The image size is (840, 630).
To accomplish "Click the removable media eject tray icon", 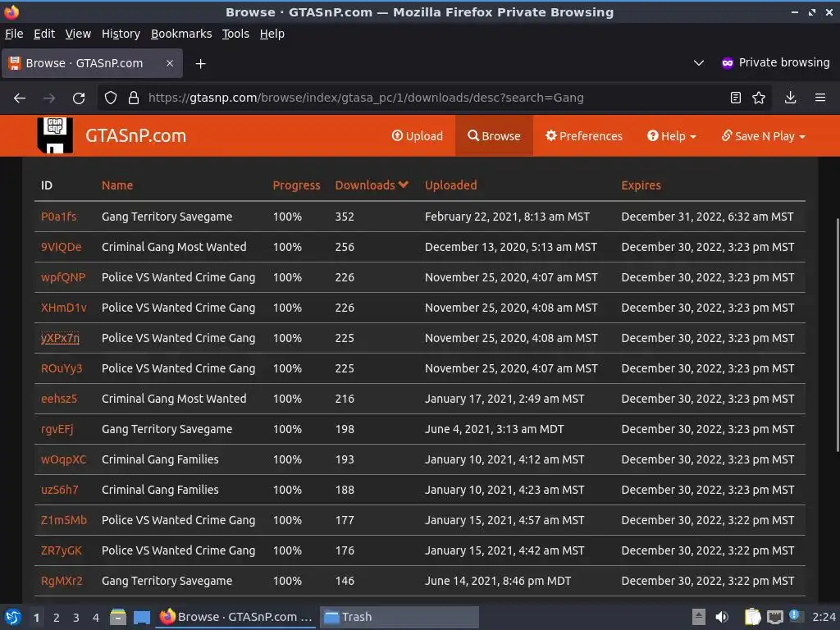I will click(x=699, y=617).
